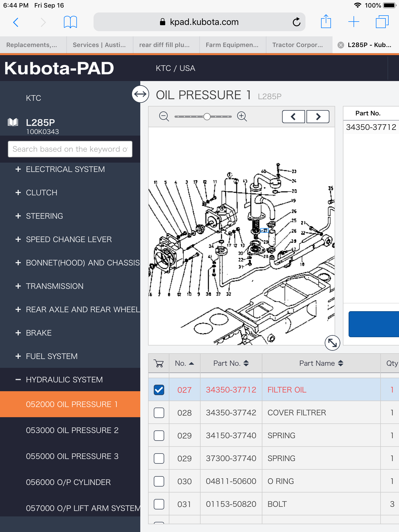399x532 pixels.
Task: Close the L285P - Kub... tab
Action: [341, 45]
